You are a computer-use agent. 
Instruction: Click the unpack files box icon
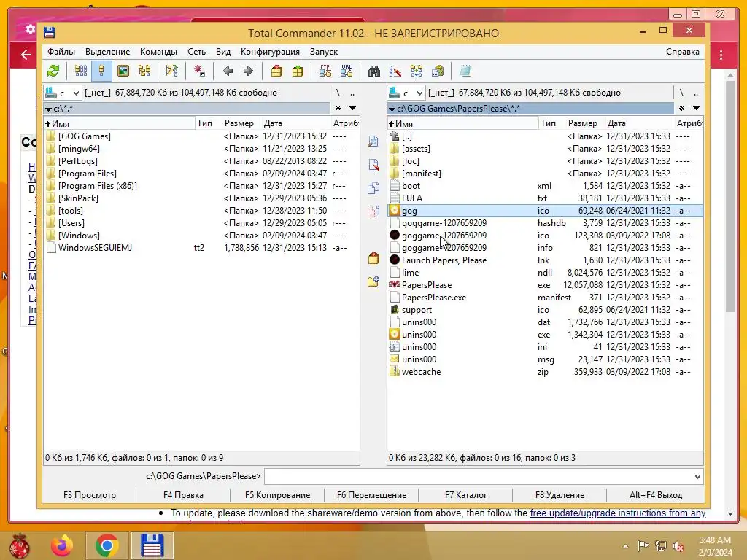coord(298,71)
